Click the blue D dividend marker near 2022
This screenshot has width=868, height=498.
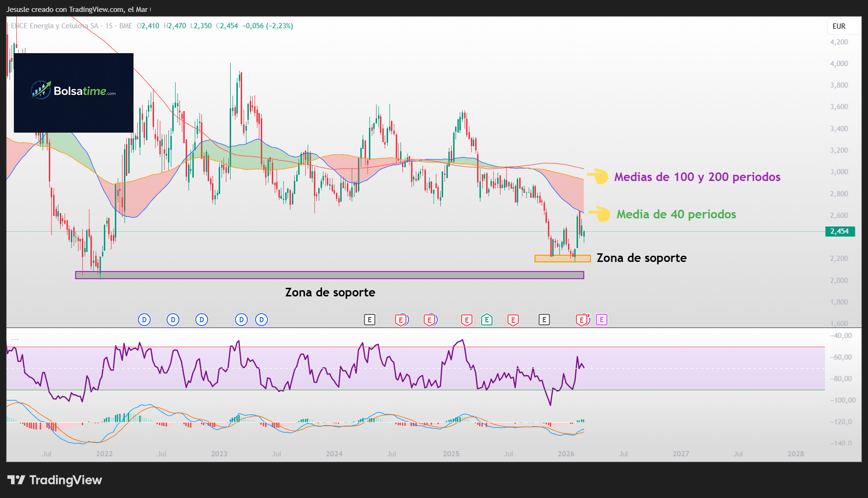click(x=144, y=319)
